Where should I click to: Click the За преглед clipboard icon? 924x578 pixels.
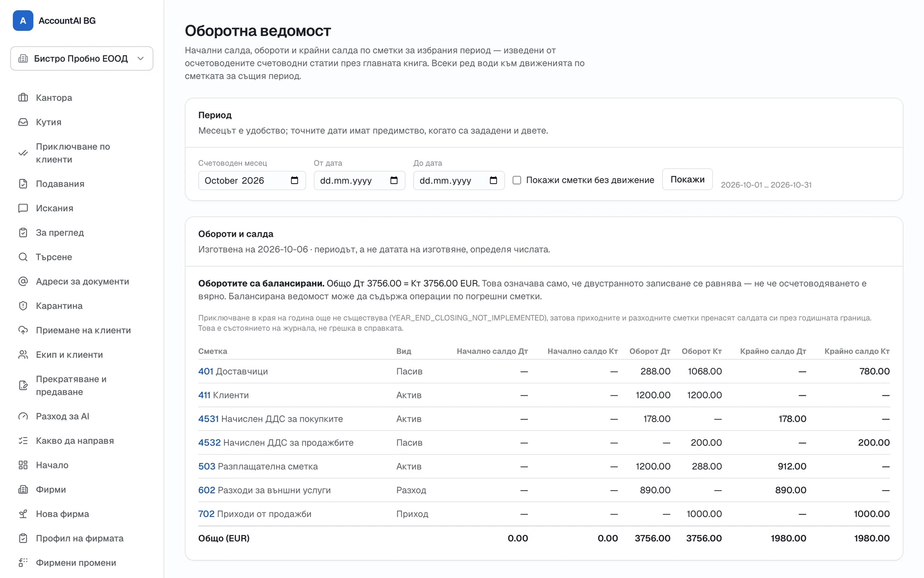coord(23,233)
